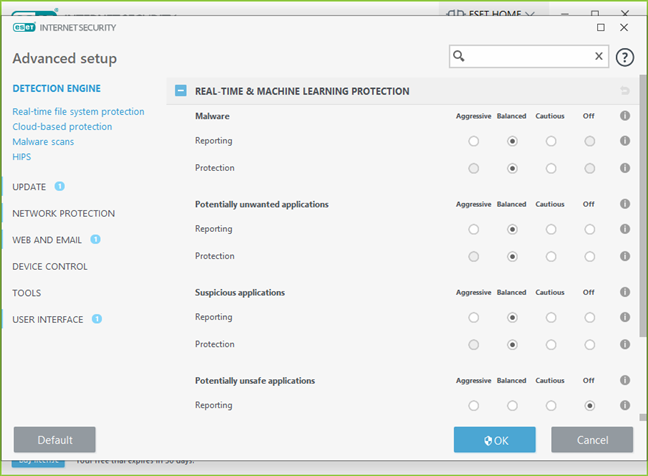
Task: Open DEVICE CONTROL section
Action: [x=50, y=267]
